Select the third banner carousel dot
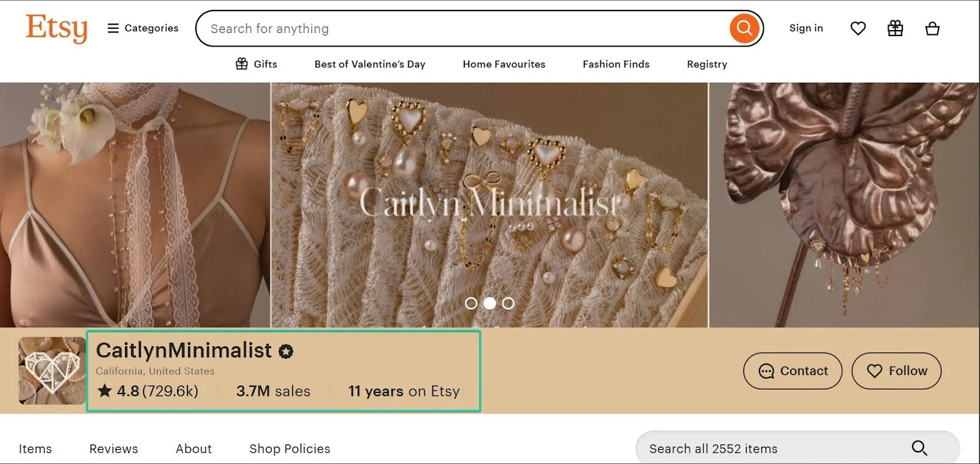 point(508,303)
